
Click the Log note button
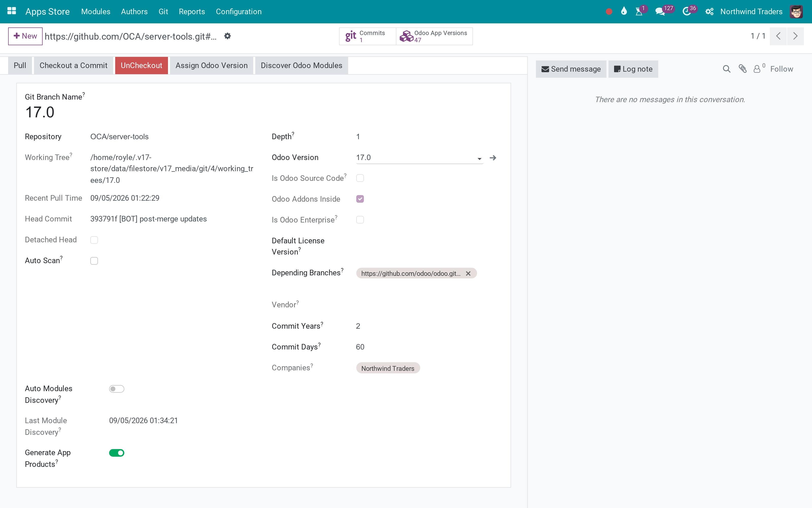coord(633,69)
